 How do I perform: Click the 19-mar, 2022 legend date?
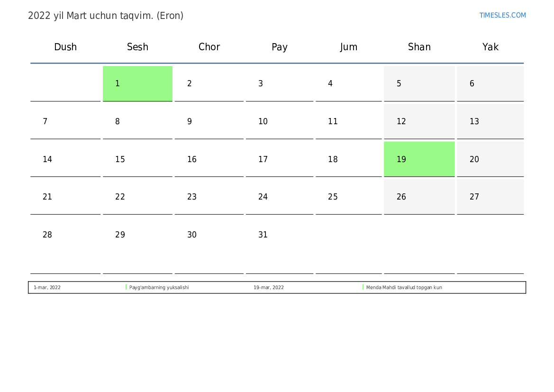(269, 287)
